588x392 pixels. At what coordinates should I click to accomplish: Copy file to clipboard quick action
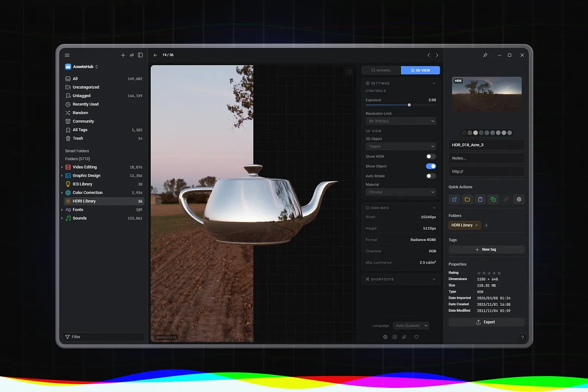point(480,199)
